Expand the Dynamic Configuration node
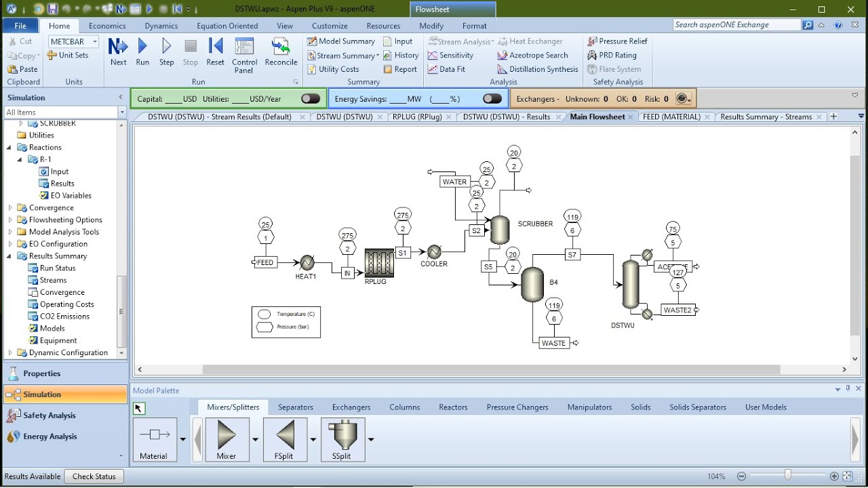Viewport: 868px width, 488px height. point(9,353)
